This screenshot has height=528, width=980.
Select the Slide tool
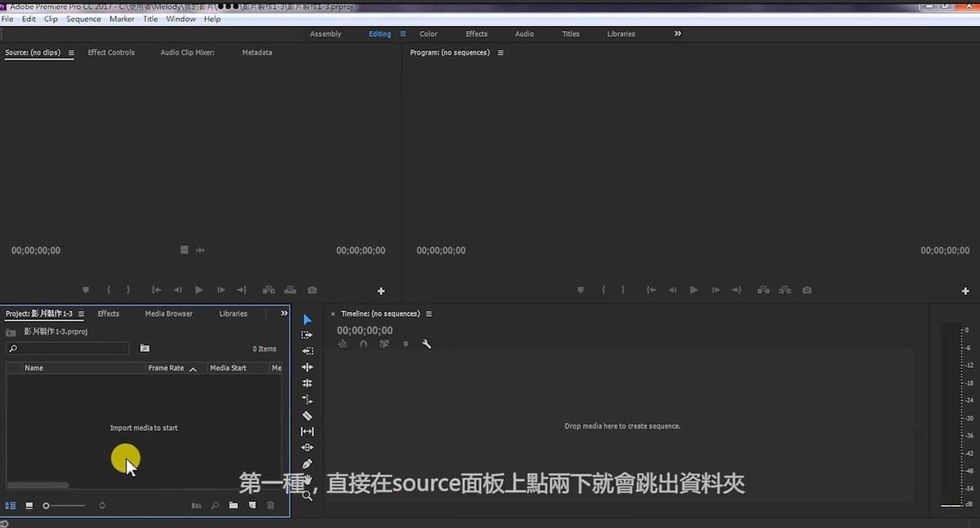(x=307, y=447)
